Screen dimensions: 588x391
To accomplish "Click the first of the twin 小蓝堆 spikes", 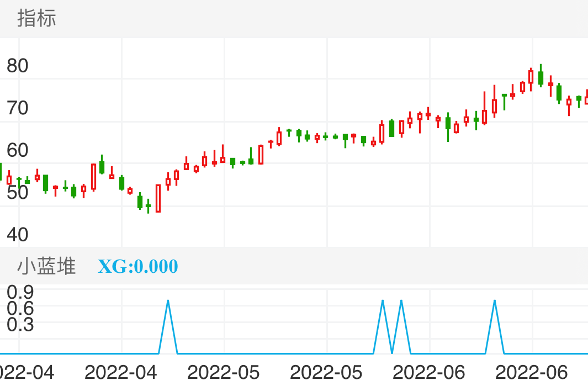I will coord(383,302).
